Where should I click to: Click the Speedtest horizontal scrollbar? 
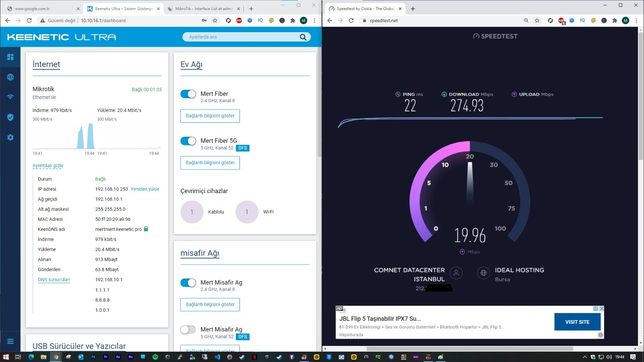469,349
